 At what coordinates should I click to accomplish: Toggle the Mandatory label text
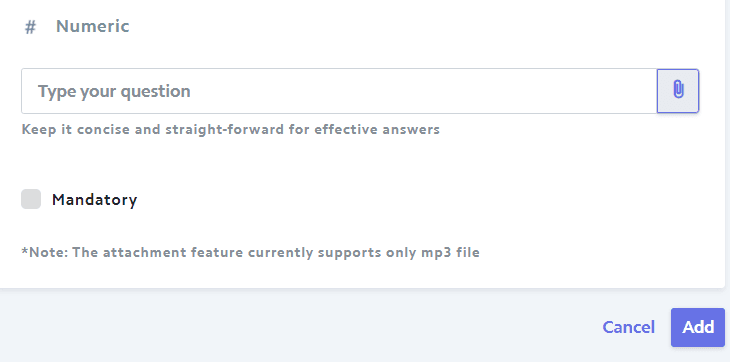point(95,200)
